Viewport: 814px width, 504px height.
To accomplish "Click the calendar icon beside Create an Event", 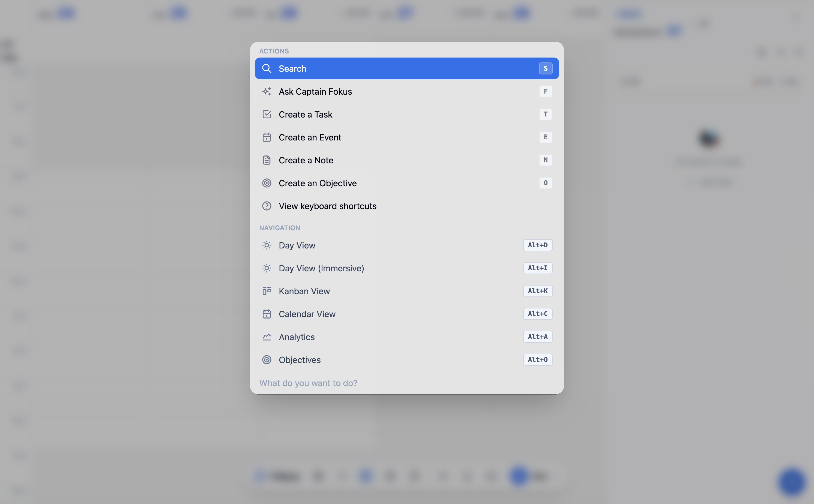I will pos(266,137).
